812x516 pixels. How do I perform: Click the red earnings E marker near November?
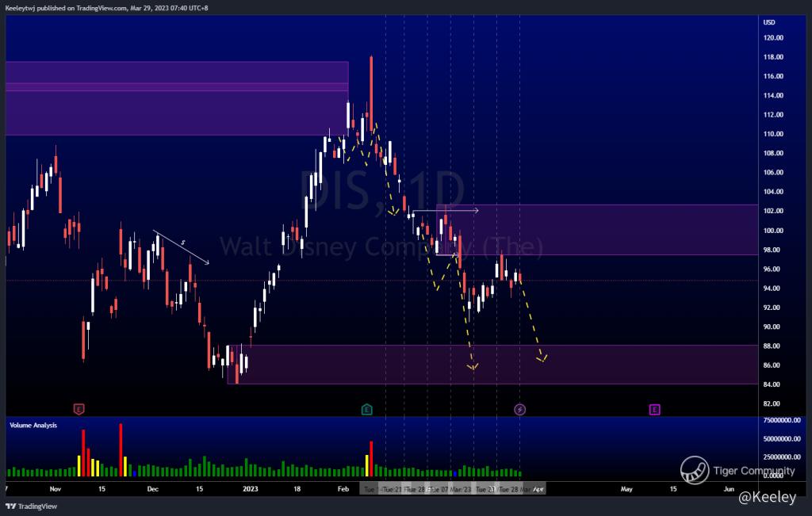(79, 409)
